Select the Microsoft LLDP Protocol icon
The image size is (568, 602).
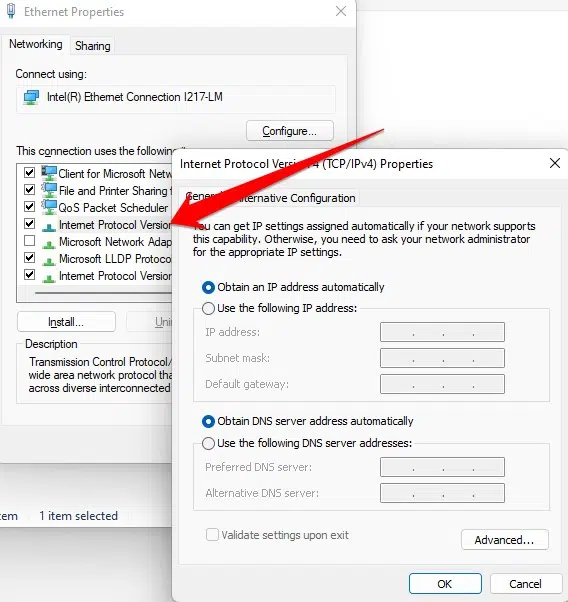tap(48, 261)
